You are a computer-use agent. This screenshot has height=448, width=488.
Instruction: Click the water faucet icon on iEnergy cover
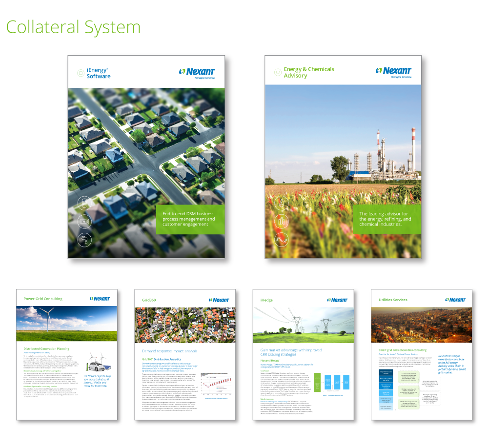tap(84, 240)
